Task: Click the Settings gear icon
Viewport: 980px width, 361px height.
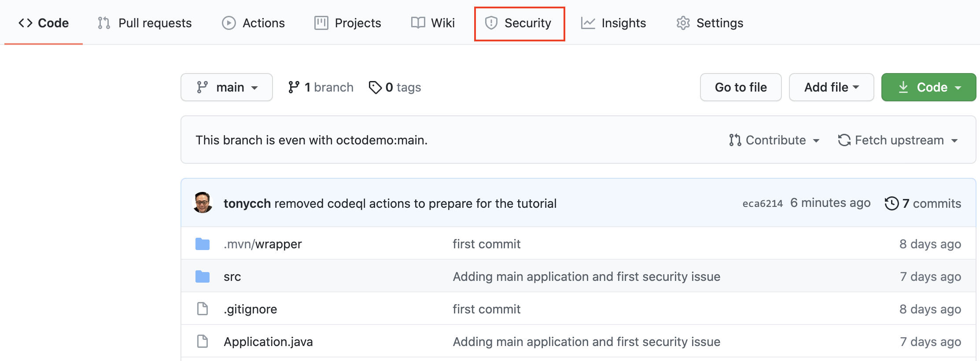Action: pos(683,23)
